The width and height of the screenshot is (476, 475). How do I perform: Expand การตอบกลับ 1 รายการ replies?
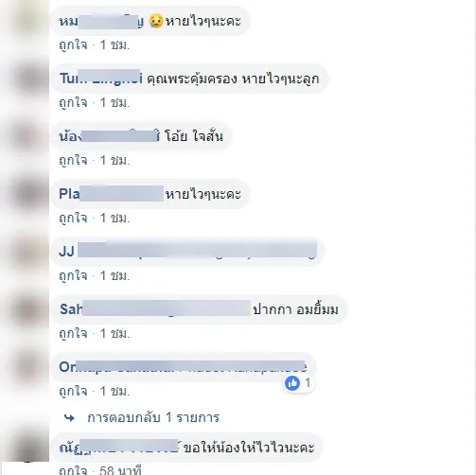click(153, 417)
